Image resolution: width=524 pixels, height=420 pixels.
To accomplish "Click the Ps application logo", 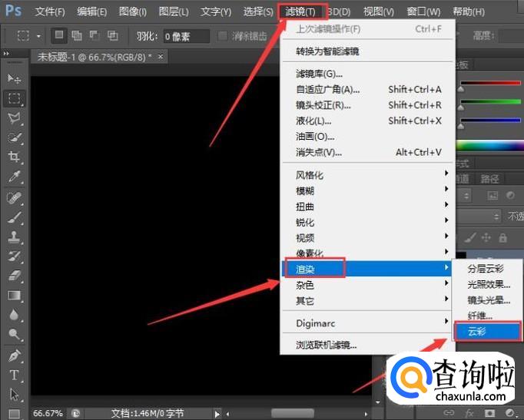I will tap(14, 11).
